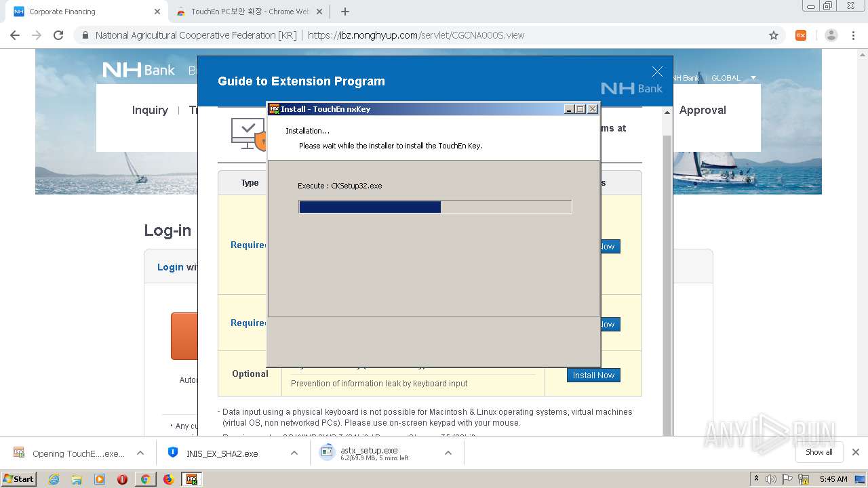Image resolution: width=868 pixels, height=488 pixels.
Task: Click Install Now for the Optional row
Action: click(593, 375)
